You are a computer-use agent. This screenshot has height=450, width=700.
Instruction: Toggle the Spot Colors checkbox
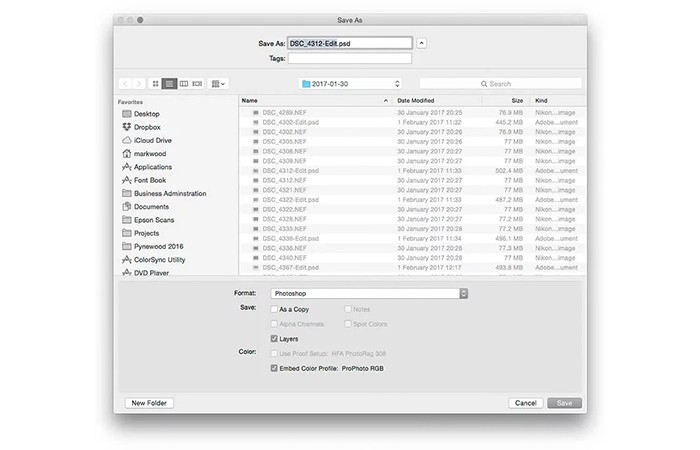coord(348,324)
